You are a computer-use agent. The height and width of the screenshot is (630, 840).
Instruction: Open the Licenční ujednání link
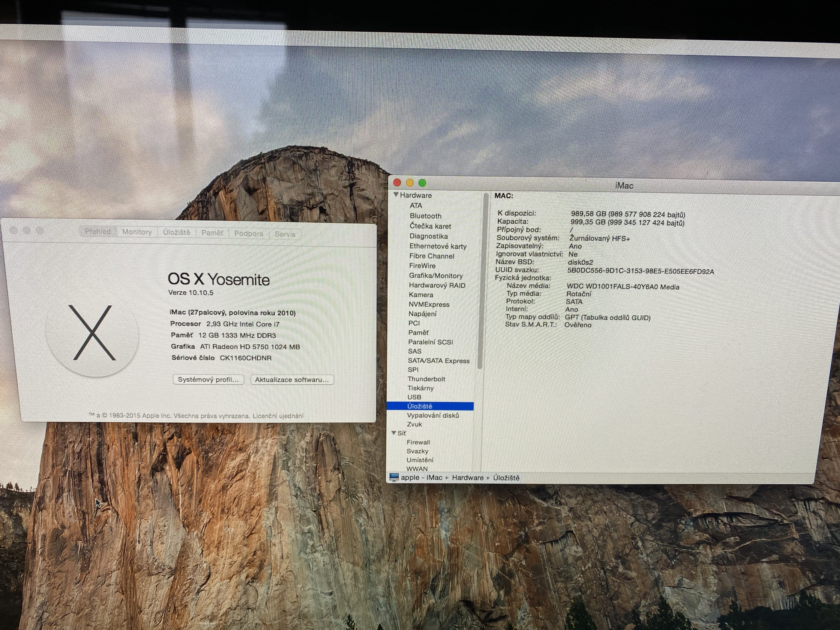(x=278, y=416)
